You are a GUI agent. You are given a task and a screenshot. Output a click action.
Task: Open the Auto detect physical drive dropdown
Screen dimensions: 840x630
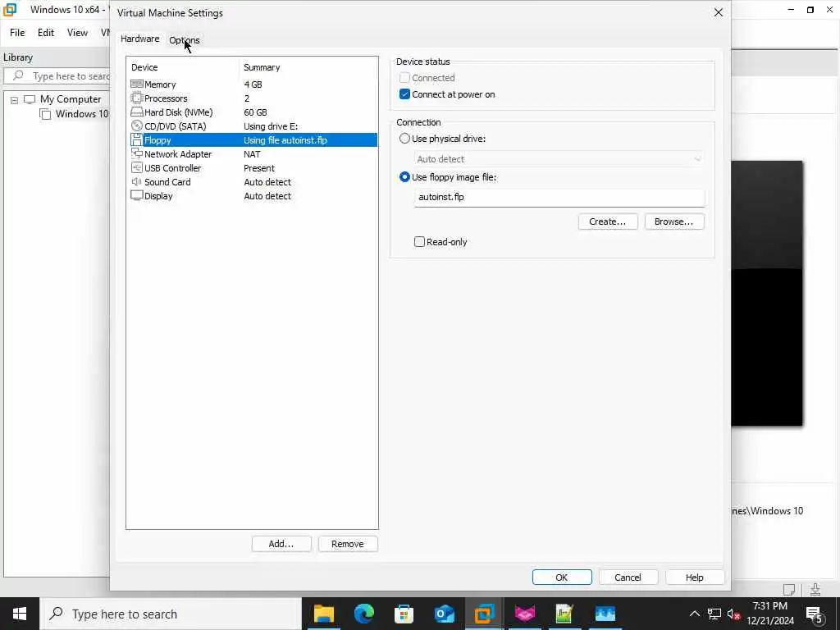[x=559, y=159]
